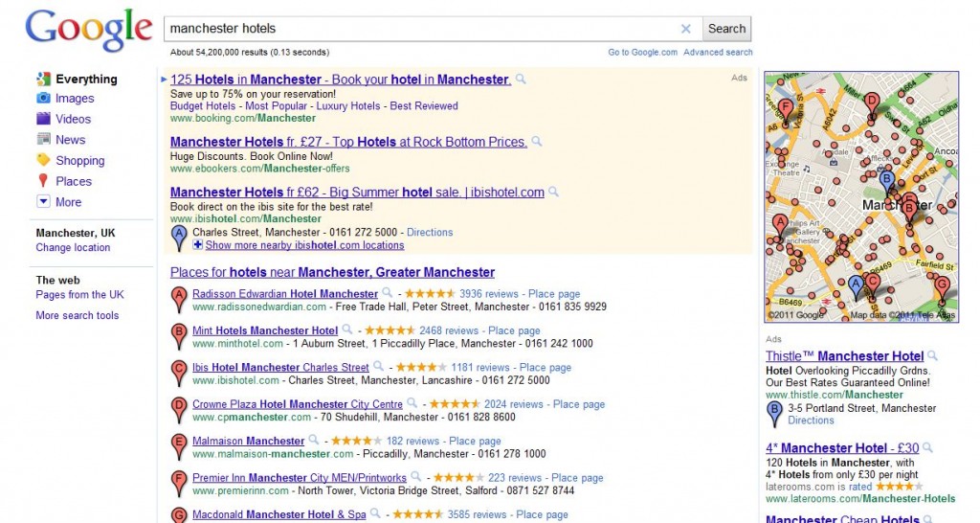Screen dimensions: 980x523
Task: Open Shopping search via tag icon
Action: pos(43,160)
